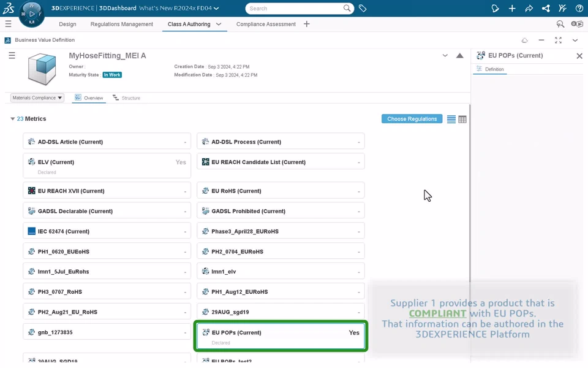
Task: Click the compass play button
Action: [x=32, y=14]
